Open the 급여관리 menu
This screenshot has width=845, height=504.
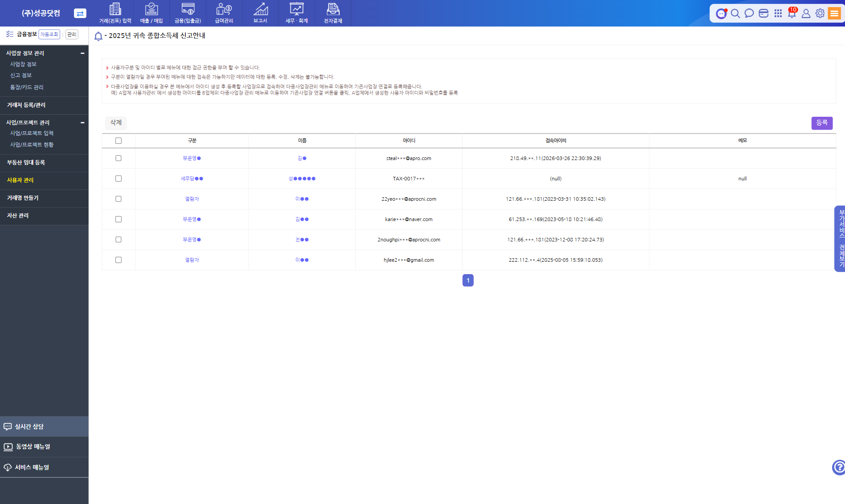(x=224, y=13)
